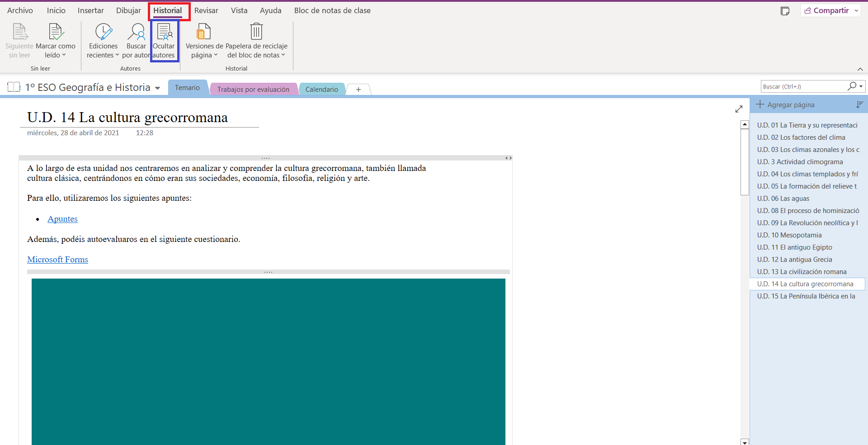This screenshot has width=868, height=445.
Task: Switch to the Inicio tab
Action: 56,10
